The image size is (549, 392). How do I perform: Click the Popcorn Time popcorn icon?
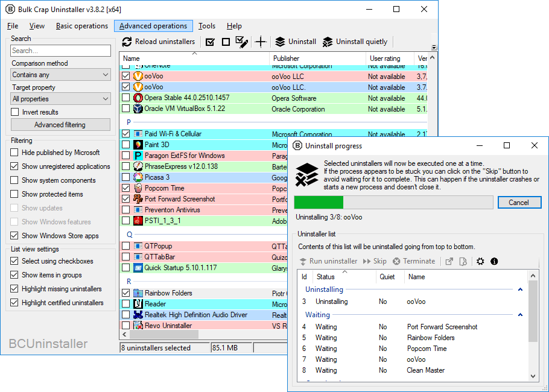[138, 188]
